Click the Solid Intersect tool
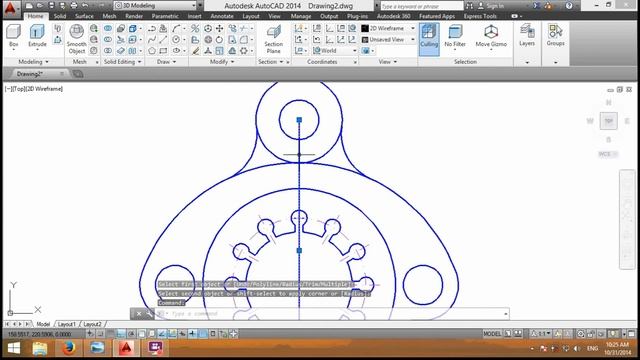 pyautogui.click(x=108, y=51)
